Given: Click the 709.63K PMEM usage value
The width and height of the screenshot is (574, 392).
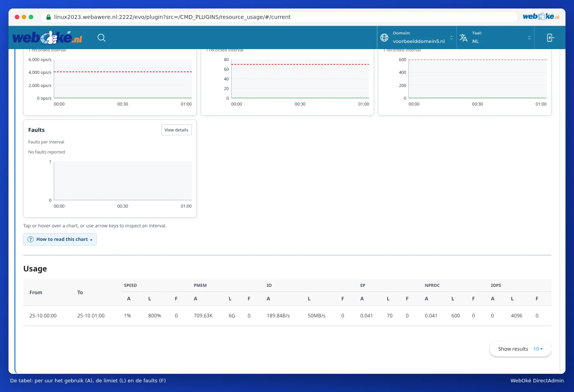Looking at the screenshot, I should 203,316.
